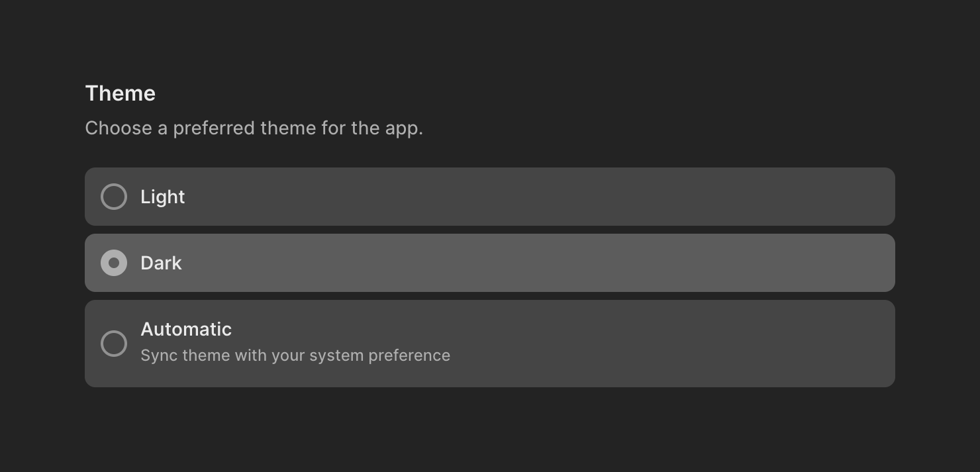The height and width of the screenshot is (472, 980).
Task: Click the word "Theme" at the top
Action: point(120,93)
